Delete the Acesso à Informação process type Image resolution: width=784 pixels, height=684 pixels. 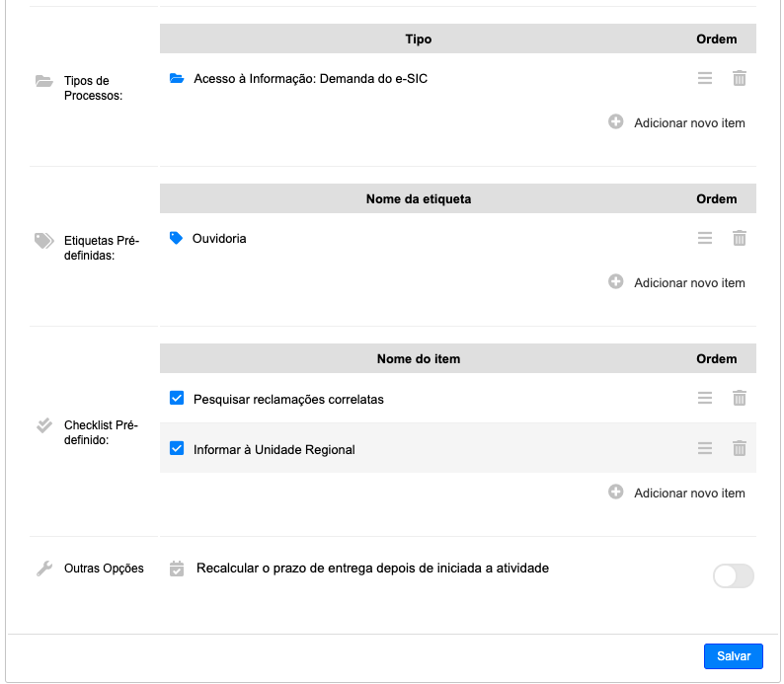pyautogui.click(x=739, y=78)
